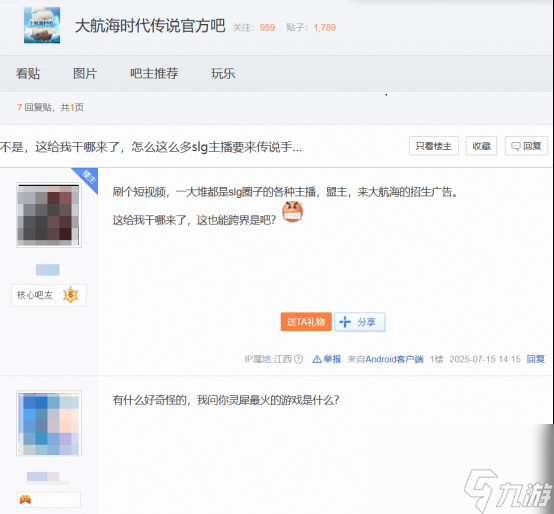The width and height of the screenshot is (554, 514).
Task: Click the reply text 有什么好奇怪的
Action: (225, 400)
